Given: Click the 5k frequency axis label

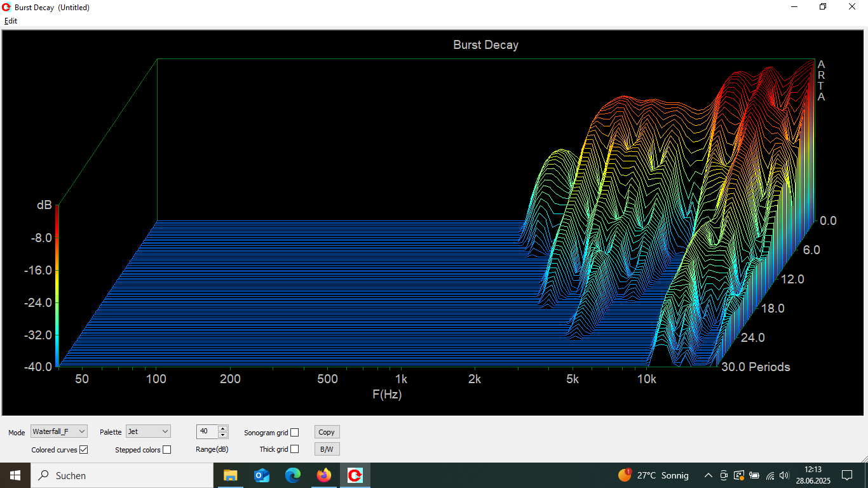Looking at the screenshot, I should point(573,379).
